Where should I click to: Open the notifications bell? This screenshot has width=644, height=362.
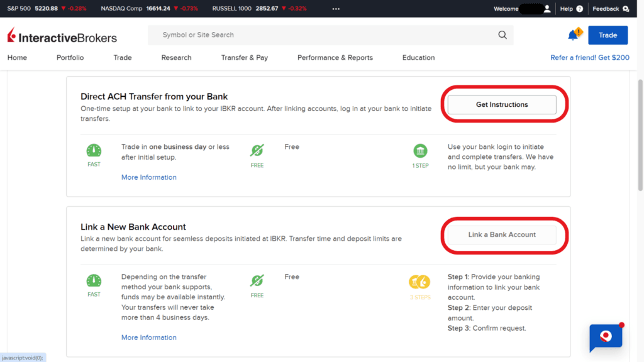[573, 35]
